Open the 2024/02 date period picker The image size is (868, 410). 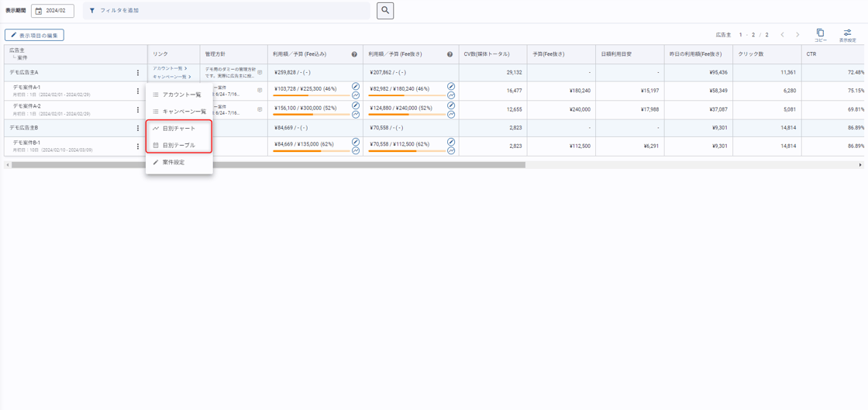pyautogui.click(x=53, y=11)
